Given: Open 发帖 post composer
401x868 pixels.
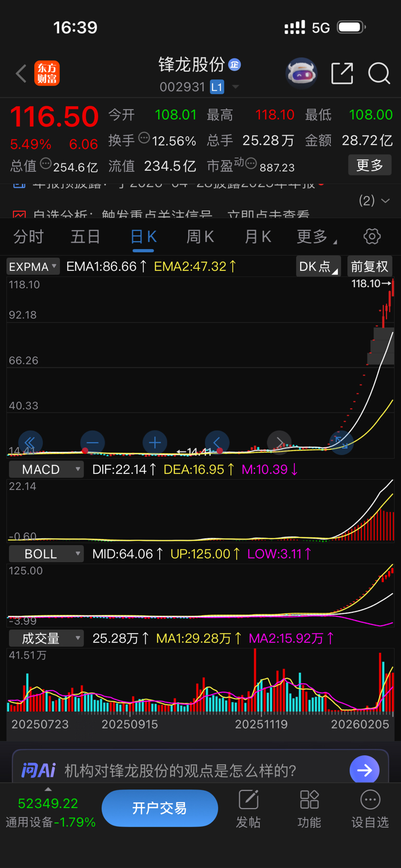Looking at the screenshot, I should click(x=249, y=808).
